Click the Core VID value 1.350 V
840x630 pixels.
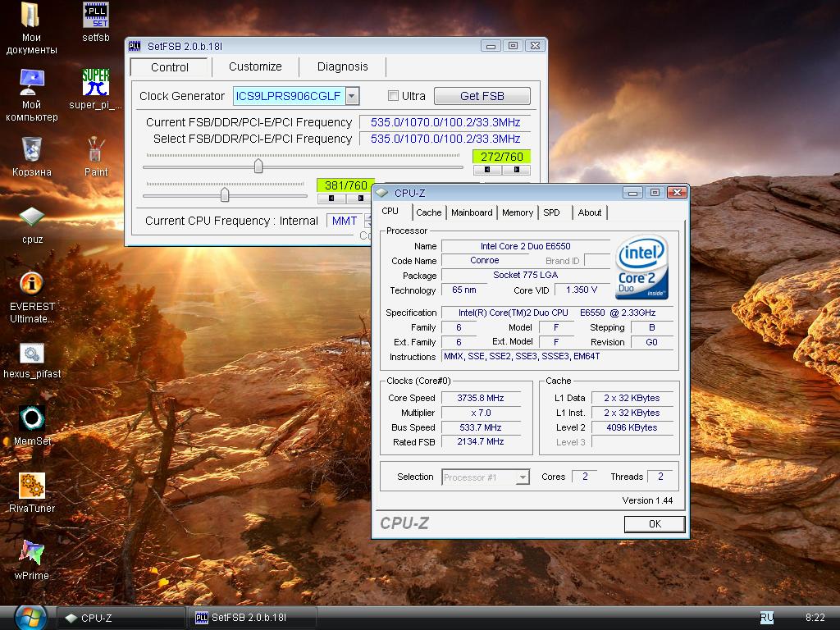coord(582,290)
